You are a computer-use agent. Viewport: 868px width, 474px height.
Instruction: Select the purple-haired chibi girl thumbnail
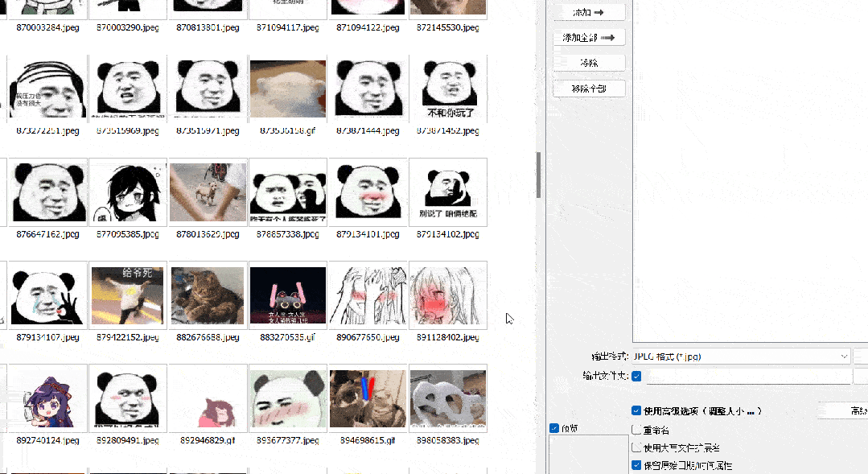47,398
